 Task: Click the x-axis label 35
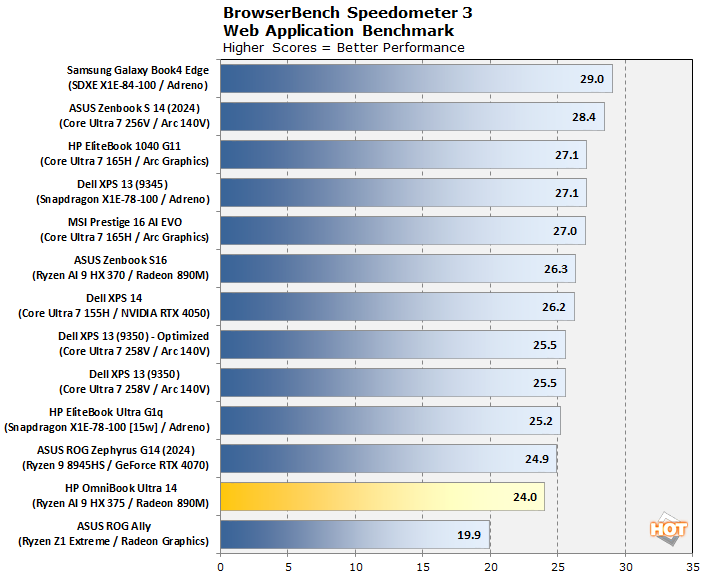[693, 567]
